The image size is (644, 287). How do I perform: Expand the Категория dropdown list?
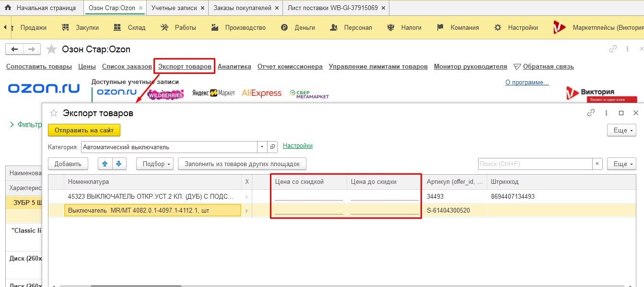click(x=262, y=147)
